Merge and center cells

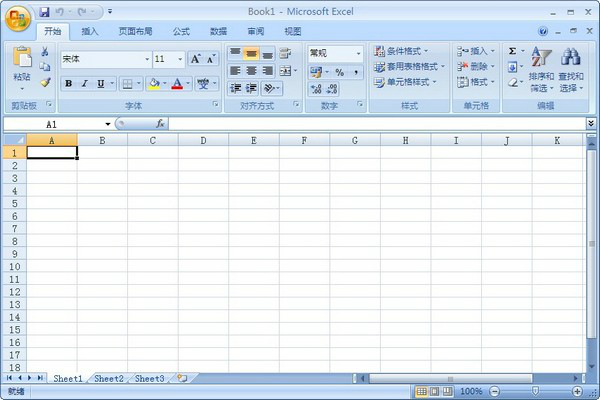285,71
